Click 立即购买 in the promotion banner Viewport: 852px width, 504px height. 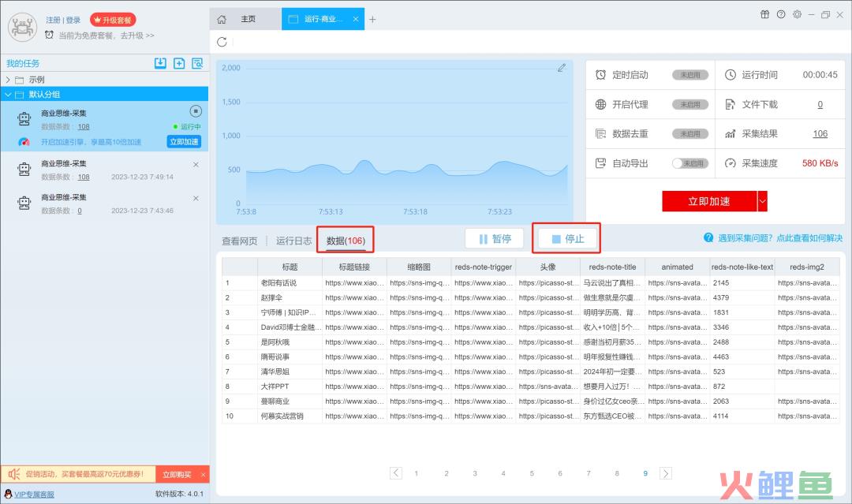click(x=177, y=475)
